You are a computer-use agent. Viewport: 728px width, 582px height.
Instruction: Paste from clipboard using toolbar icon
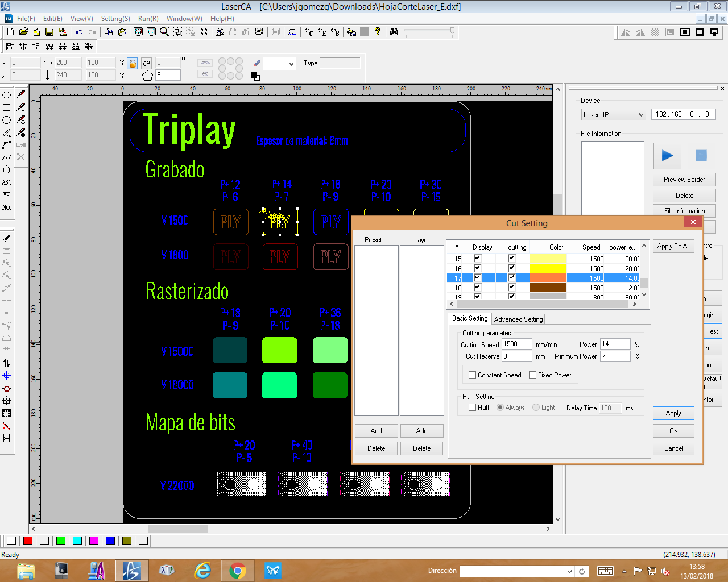tap(122, 32)
